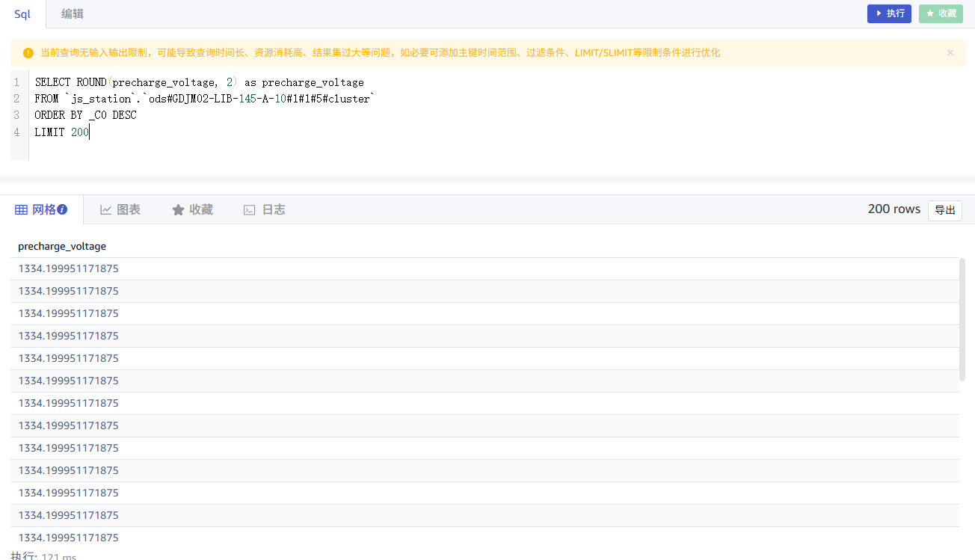Click the star icon of results 收藏 tab
This screenshot has width=975, height=560.
point(178,210)
